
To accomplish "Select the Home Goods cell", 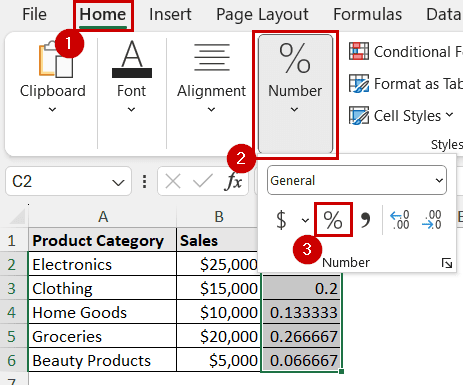I will pyautogui.click(x=103, y=312).
